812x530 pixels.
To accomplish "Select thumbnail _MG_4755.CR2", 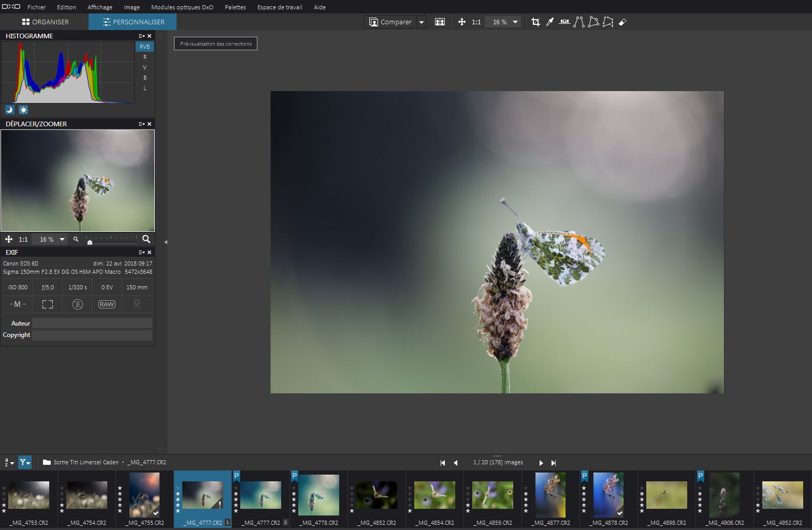I will (x=144, y=495).
